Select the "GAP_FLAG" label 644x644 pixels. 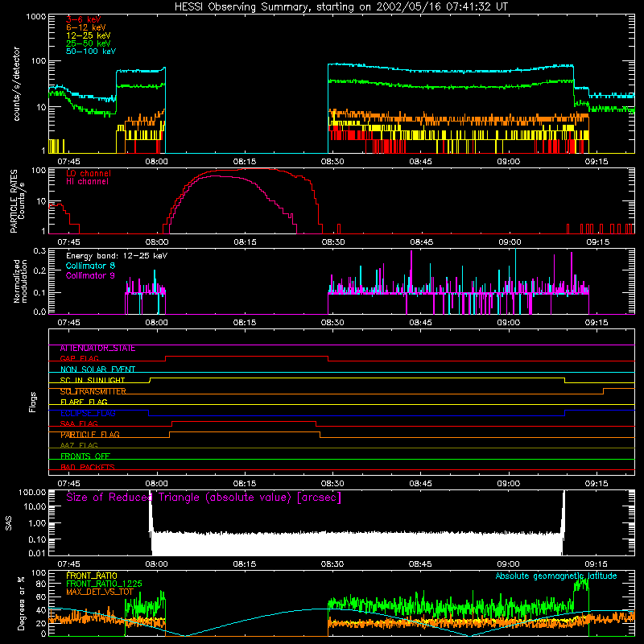click(x=79, y=358)
